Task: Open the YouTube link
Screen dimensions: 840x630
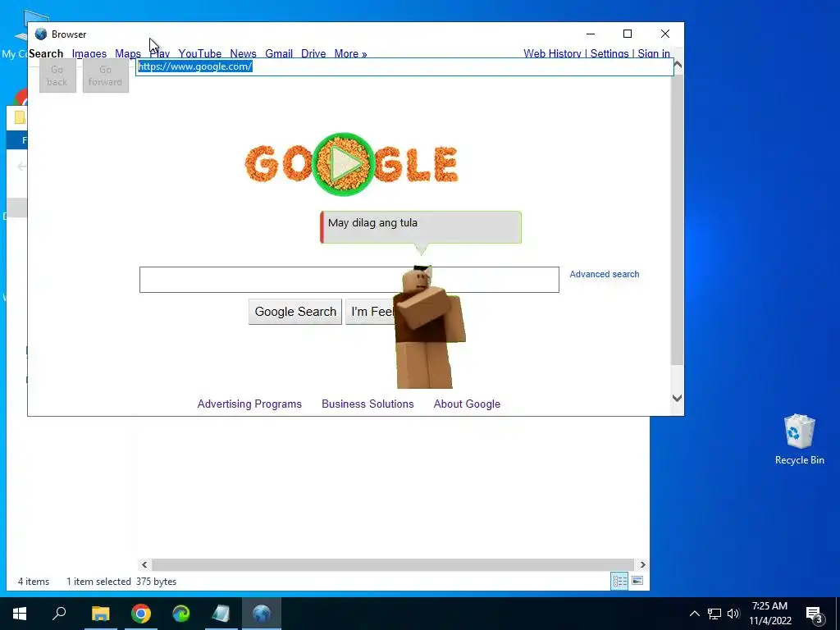Action: 200,53
